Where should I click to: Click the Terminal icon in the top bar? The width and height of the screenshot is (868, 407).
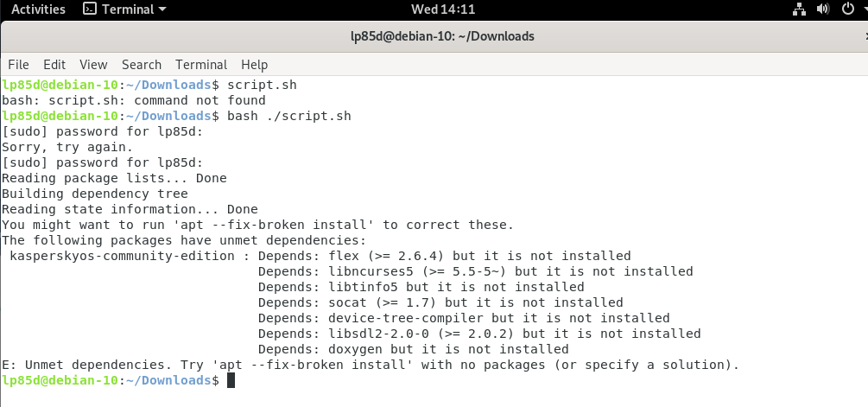[x=90, y=10]
